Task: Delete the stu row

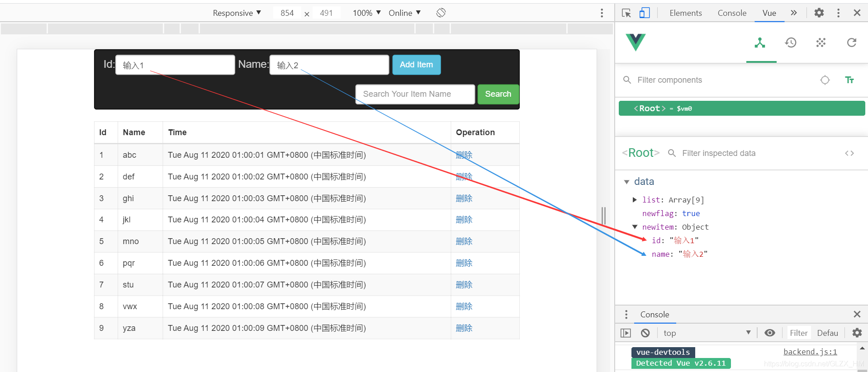Action: coord(464,285)
